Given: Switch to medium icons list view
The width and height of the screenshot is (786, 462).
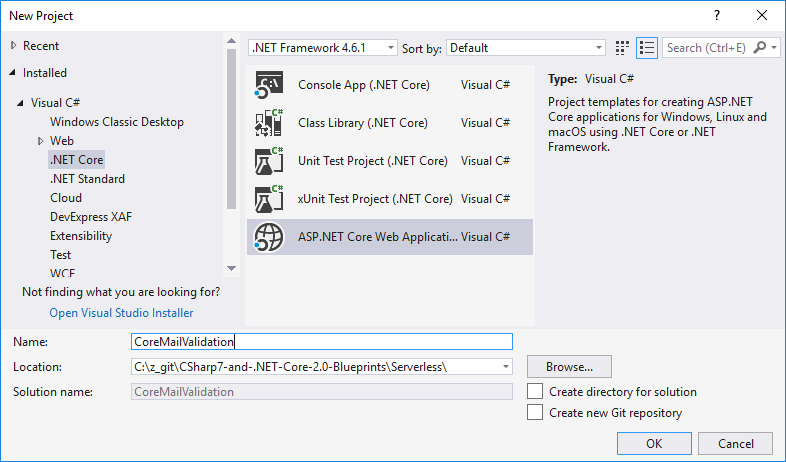Looking at the screenshot, I should tap(647, 48).
